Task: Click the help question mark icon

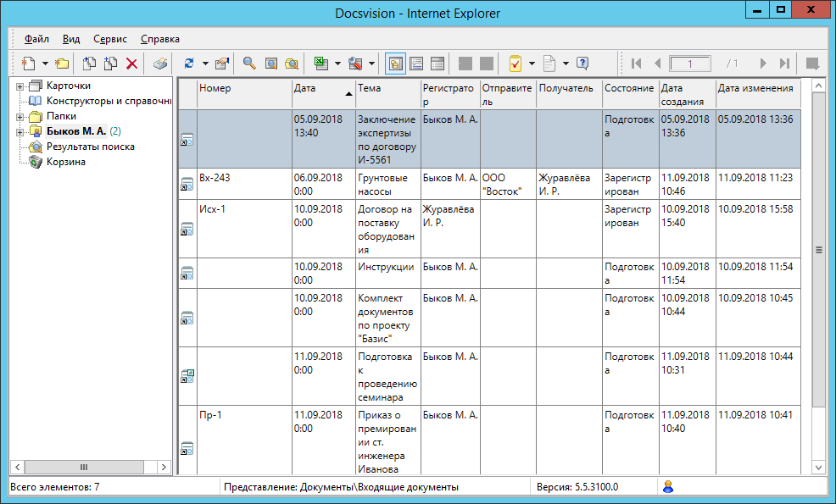Action: [582, 64]
